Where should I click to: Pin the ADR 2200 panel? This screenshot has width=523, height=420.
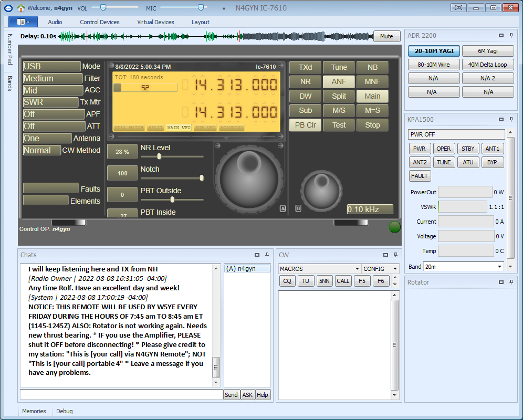pos(511,35)
